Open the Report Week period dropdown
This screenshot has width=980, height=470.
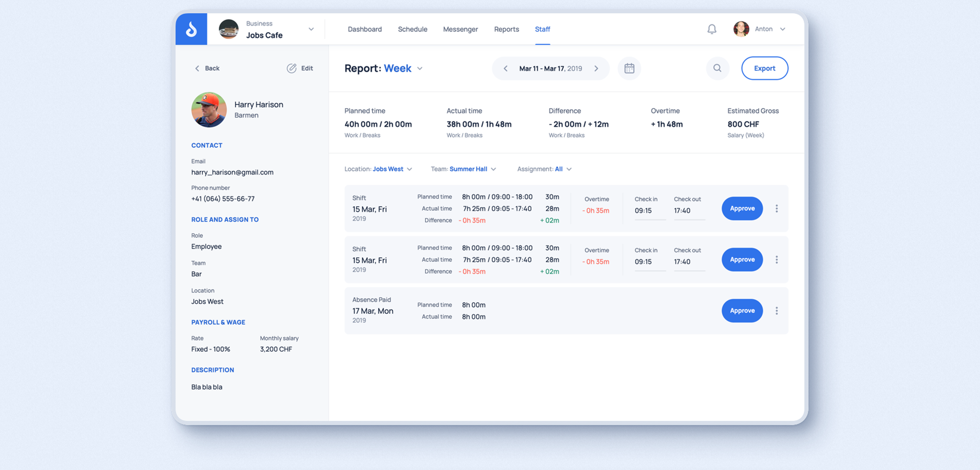pyautogui.click(x=420, y=69)
